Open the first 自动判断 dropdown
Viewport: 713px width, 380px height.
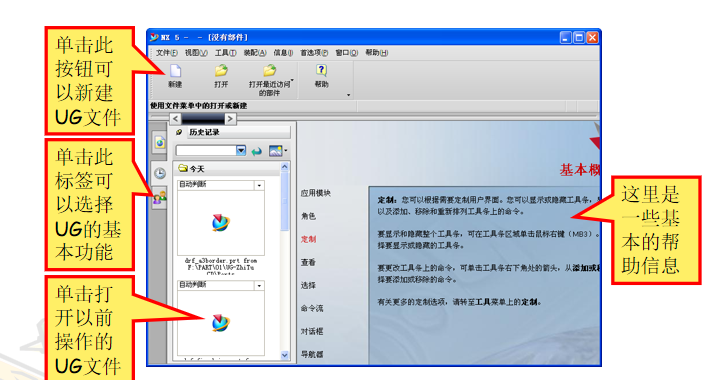[x=259, y=185]
